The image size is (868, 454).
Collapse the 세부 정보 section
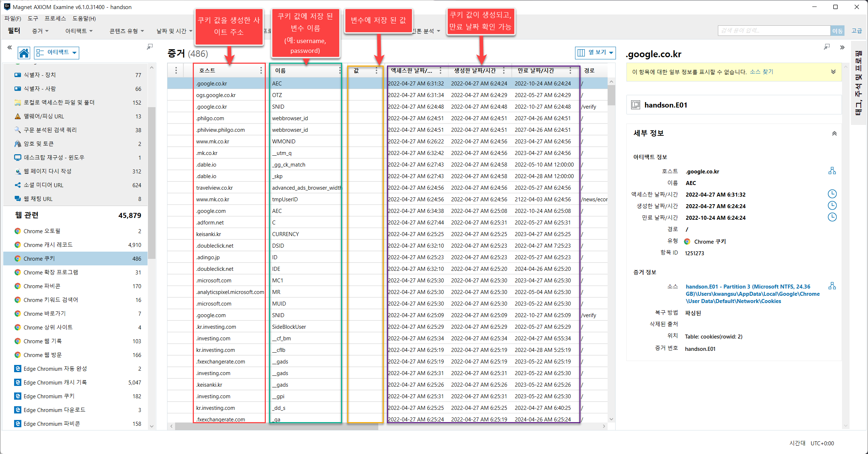tap(834, 133)
